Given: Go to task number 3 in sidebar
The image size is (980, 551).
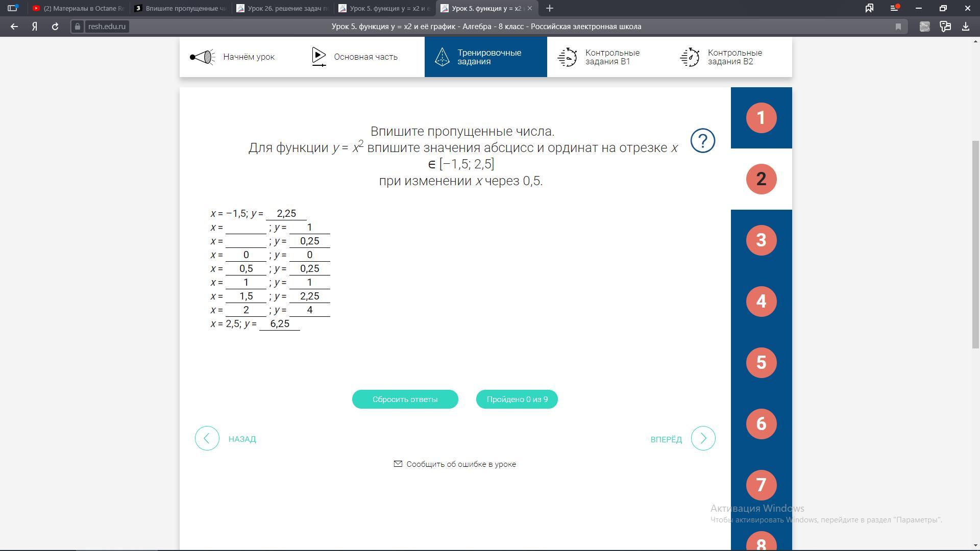Looking at the screenshot, I should click(x=761, y=240).
